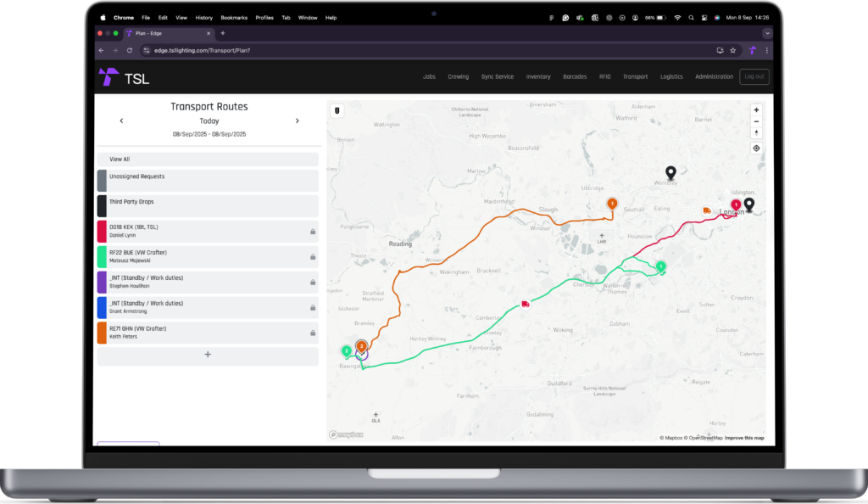Add a new route with plus button
This screenshot has height=504, width=868.
208,355
